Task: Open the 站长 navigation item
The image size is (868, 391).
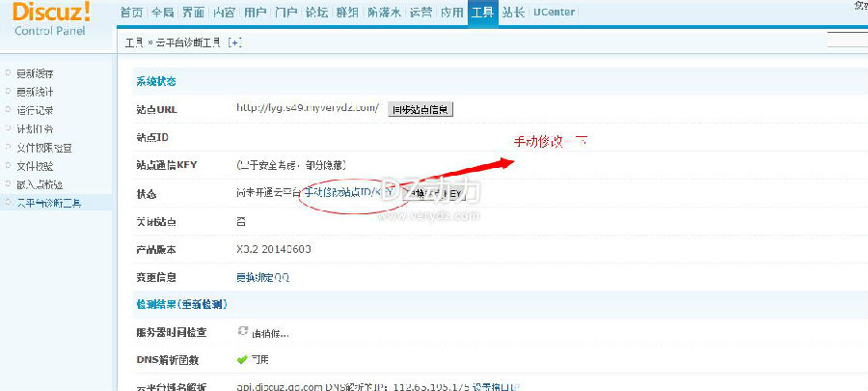Action: click(513, 13)
